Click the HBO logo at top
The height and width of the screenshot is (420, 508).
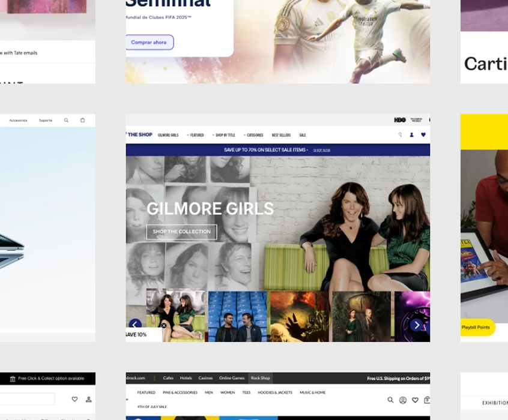tap(400, 120)
